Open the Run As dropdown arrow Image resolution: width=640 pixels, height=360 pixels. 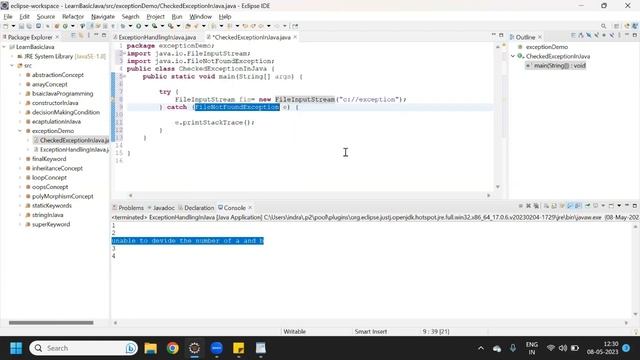146,26
